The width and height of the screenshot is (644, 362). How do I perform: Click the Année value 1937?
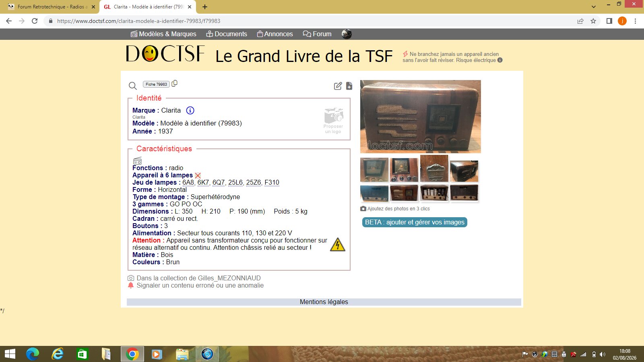(165, 132)
